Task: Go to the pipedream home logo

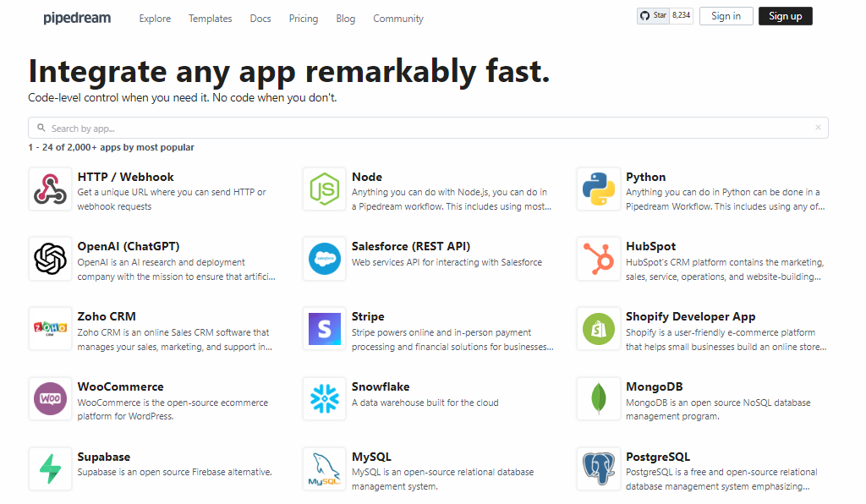Action: tap(77, 19)
